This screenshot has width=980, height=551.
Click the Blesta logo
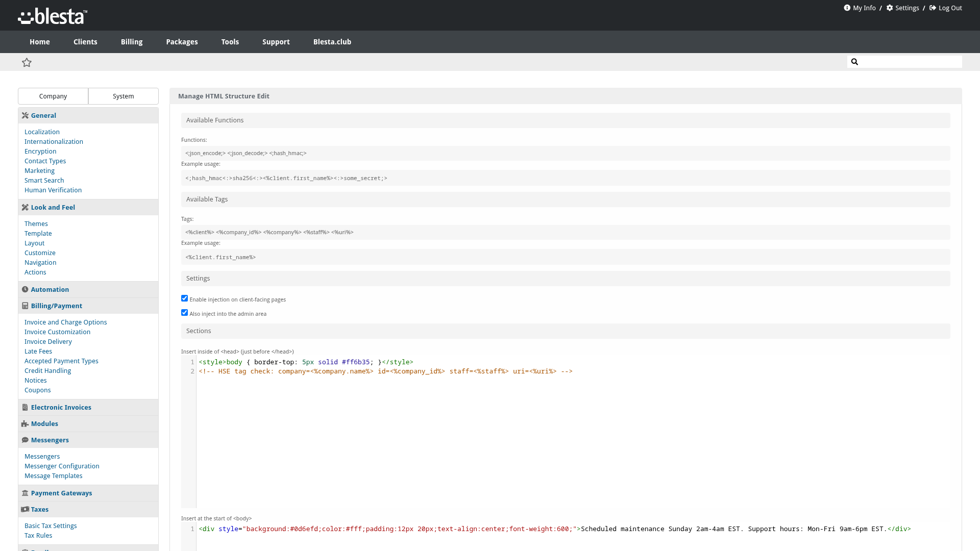coord(53,16)
